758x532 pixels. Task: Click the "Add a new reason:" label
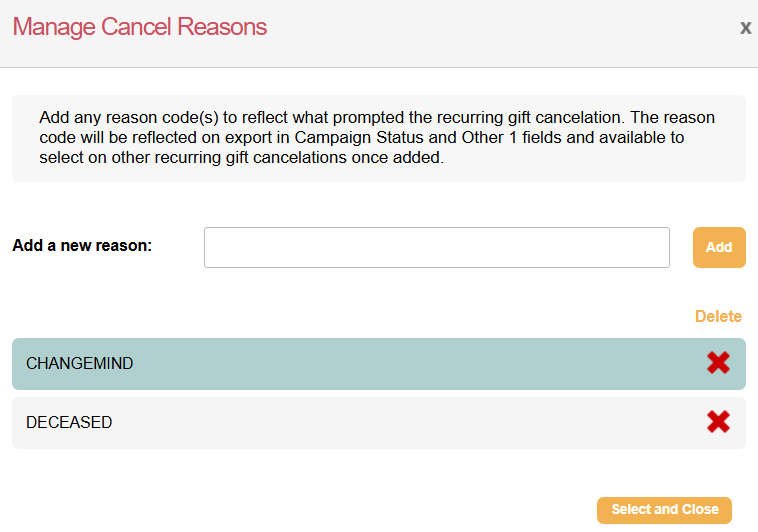click(x=82, y=245)
